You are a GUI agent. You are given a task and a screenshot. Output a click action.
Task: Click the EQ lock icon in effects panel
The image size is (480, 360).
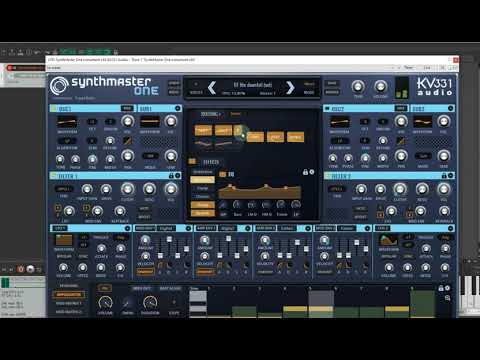(305, 172)
